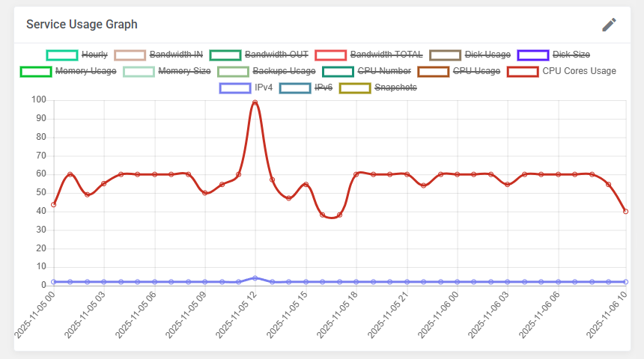Show the Bandwidth IN series
The width and height of the screenshot is (644, 359).
[x=158, y=55]
